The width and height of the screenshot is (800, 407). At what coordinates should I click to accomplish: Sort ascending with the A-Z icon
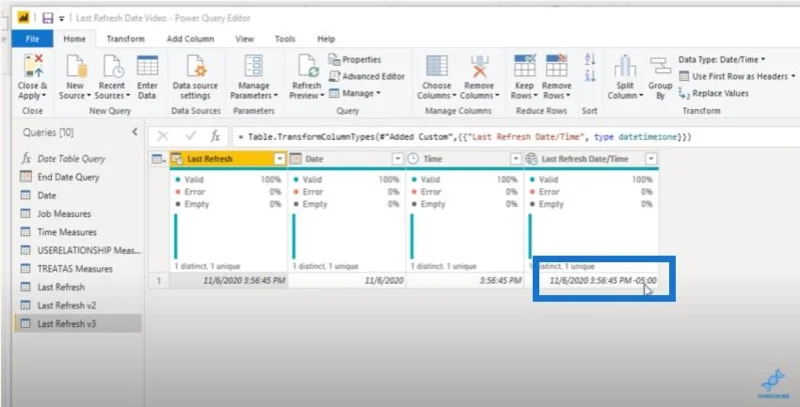590,59
